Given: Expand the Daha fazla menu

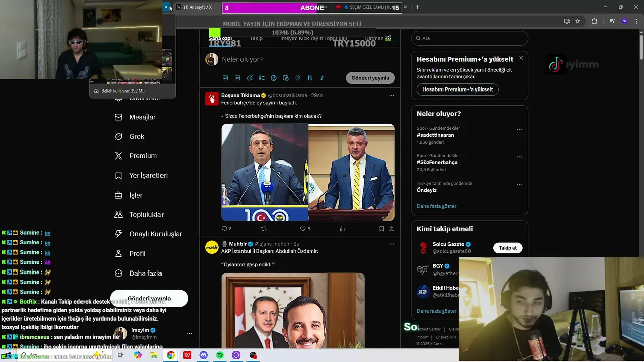Looking at the screenshot, I should [x=138, y=274].
